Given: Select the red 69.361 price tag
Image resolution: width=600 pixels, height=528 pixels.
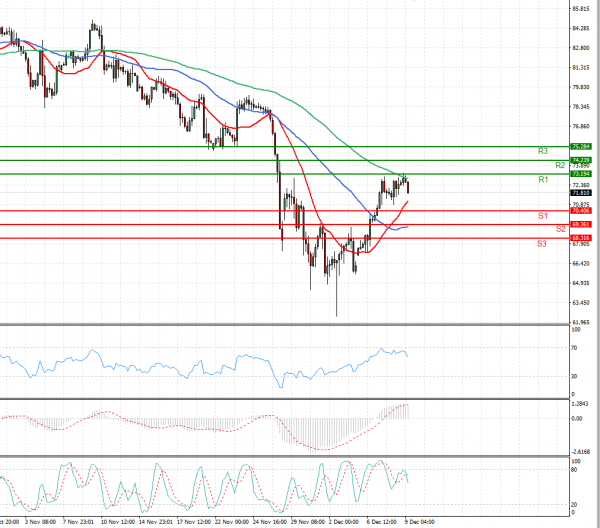Looking at the screenshot, I should (581, 224).
